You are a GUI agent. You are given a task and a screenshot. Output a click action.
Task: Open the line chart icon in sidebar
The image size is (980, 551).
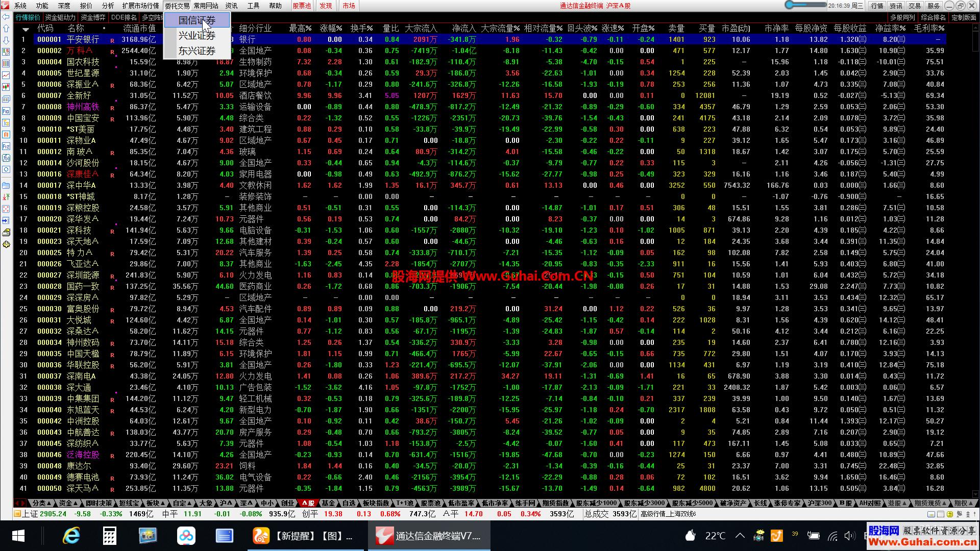tap(6, 76)
